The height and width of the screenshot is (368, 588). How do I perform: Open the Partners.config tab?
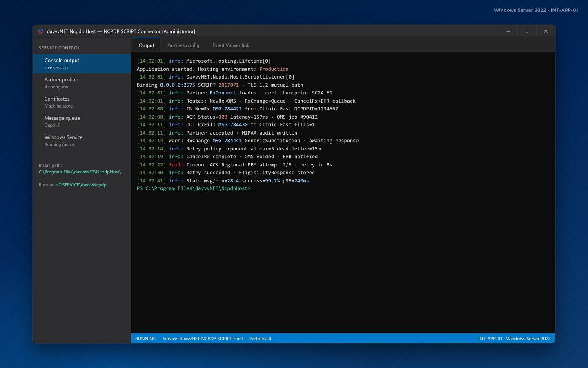click(x=183, y=45)
